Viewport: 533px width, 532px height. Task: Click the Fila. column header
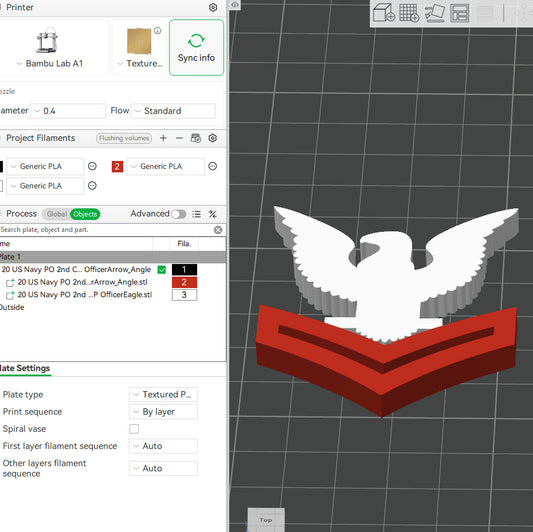click(x=184, y=244)
